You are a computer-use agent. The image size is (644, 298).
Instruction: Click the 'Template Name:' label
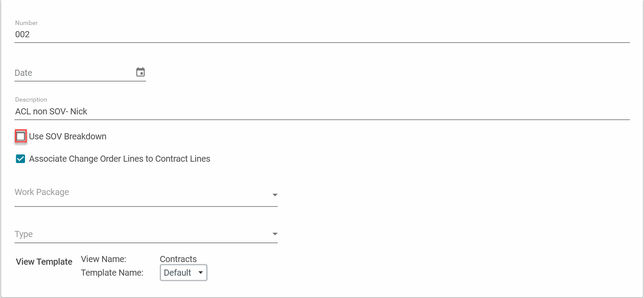click(x=112, y=273)
